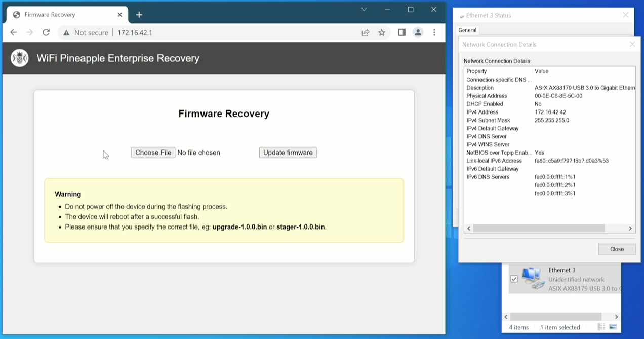Image resolution: width=644 pixels, height=339 pixels.
Task: Click the WiFi Pineapple logo
Action: pos(20,58)
